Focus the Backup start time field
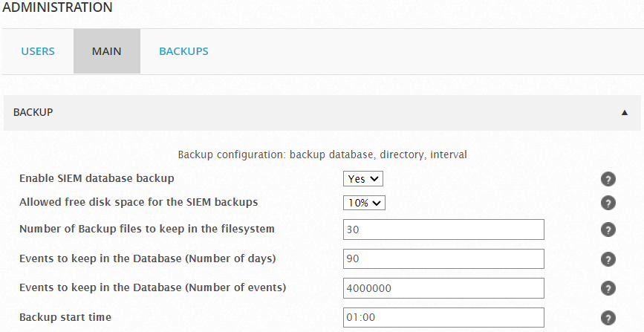 coord(443,318)
